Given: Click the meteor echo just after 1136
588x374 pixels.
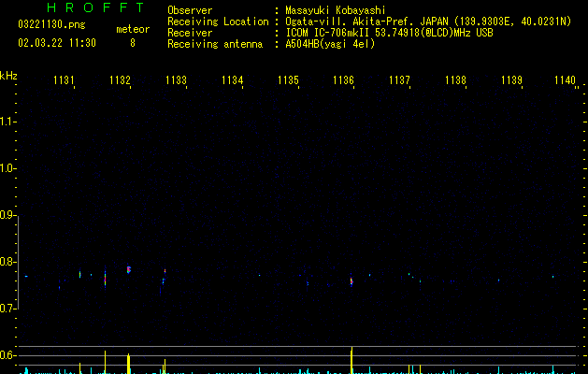Looking at the screenshot, I should [351, 281].
